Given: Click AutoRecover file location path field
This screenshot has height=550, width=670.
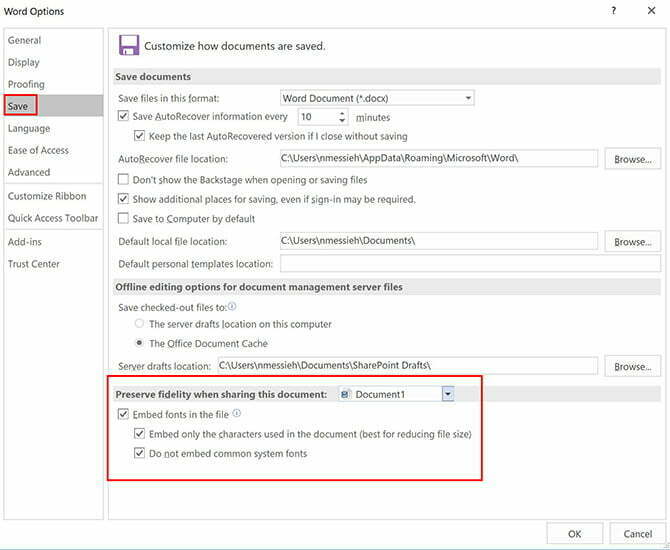Looking at the screenshot, I should click(x=439, y=158).
